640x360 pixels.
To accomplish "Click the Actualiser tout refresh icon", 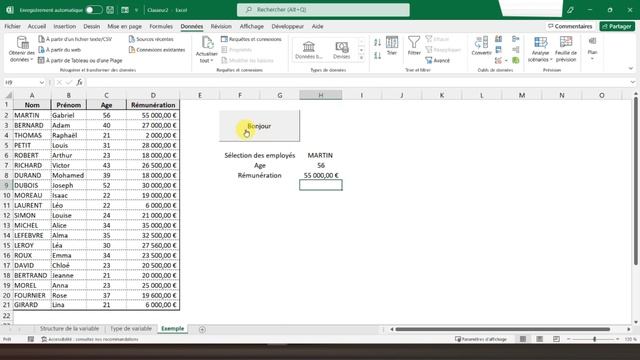I will tap(207, 42).
